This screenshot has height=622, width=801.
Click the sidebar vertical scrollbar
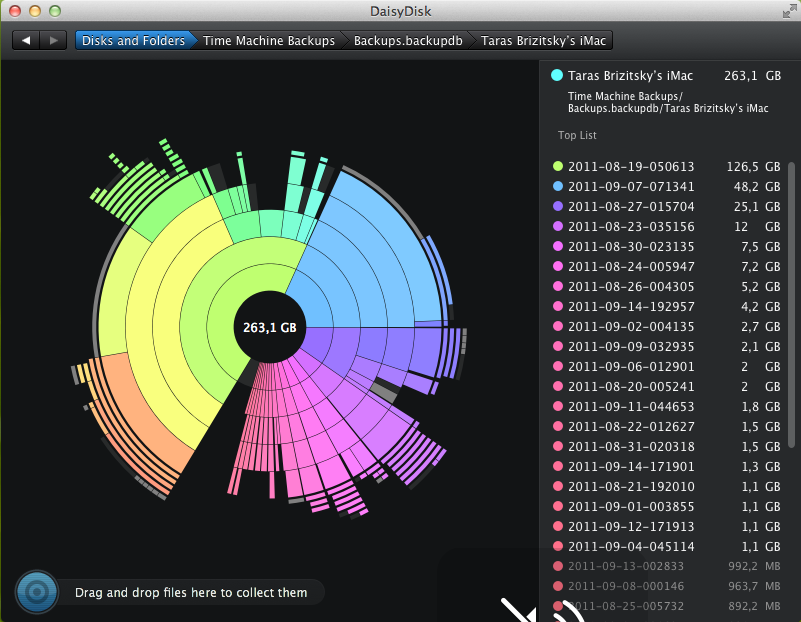tap(791, 304)
